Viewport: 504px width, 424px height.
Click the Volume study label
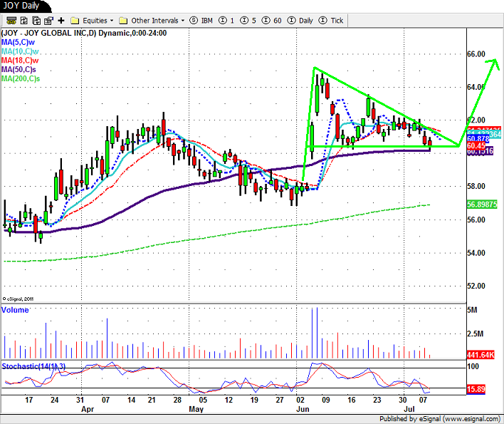15,310
